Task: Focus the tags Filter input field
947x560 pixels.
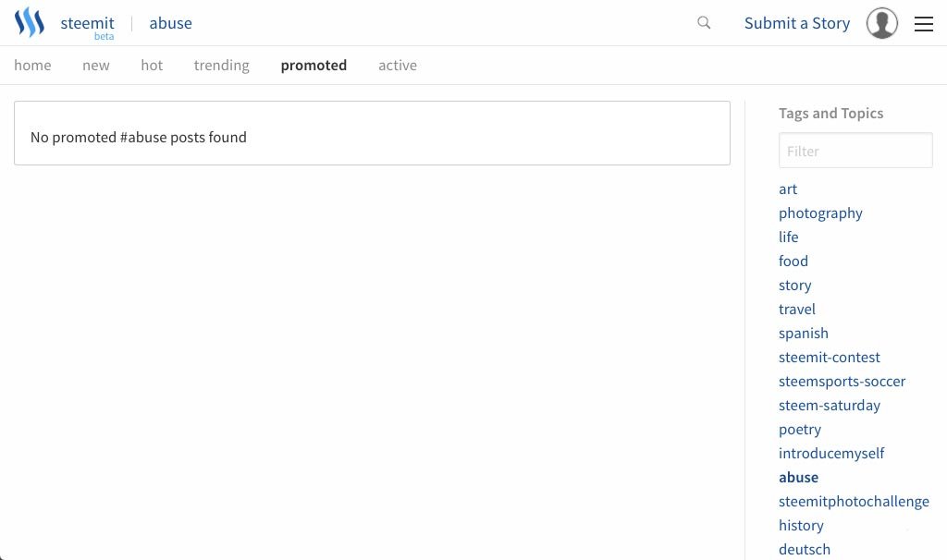Action: point(855,151)
